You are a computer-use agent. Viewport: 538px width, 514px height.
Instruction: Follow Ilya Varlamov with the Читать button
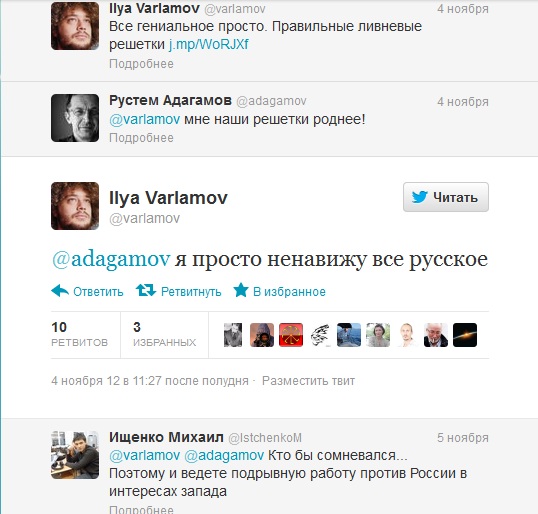click(446, 197)
